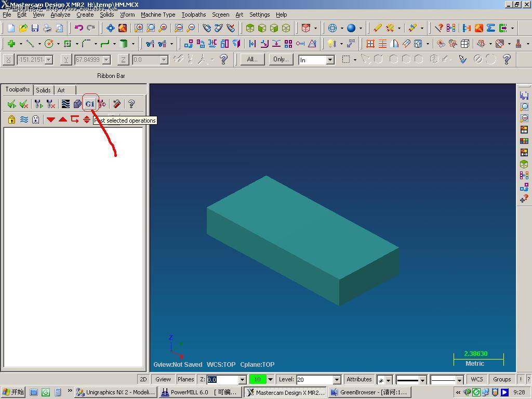Open the Toolpaths menu
This screenshot has width=532, height=399.
tap(194, 15)
